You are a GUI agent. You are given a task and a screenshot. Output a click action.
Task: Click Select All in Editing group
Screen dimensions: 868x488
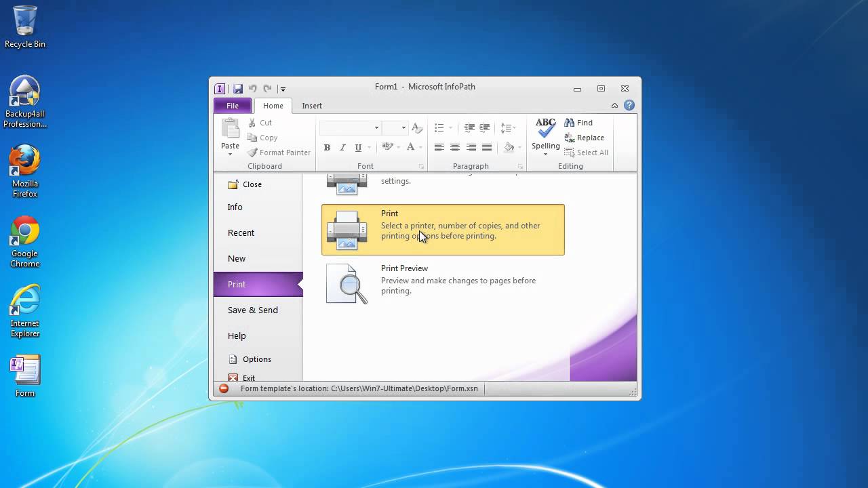[587, 152]
